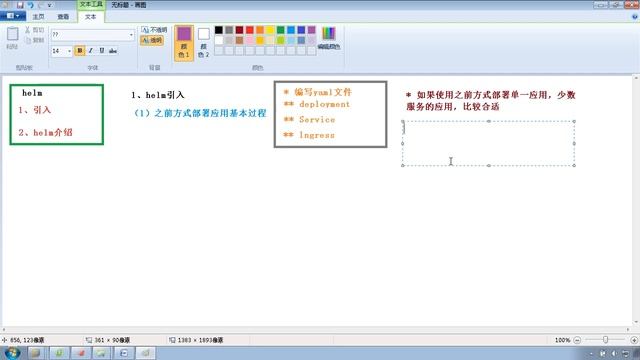Pick the red color swatch
Image resolution: width=640 pixels, height=360 pixels.
coord(249,30)
